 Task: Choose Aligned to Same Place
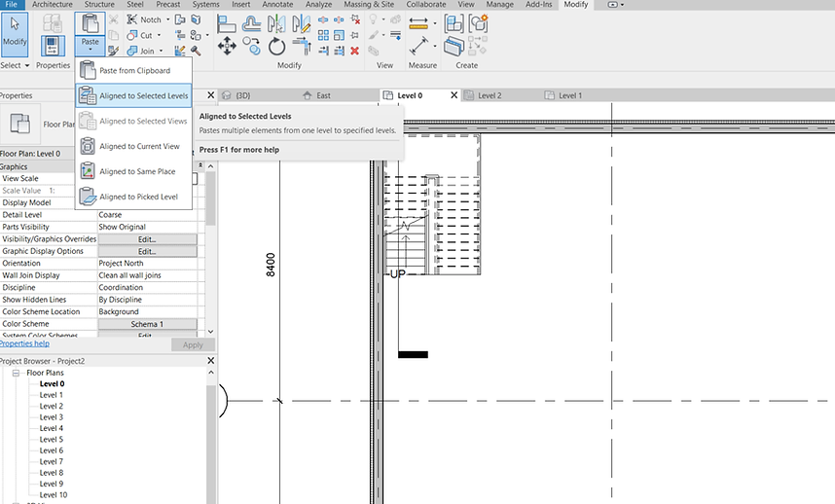pyautogui.click(x=133, y=171)
